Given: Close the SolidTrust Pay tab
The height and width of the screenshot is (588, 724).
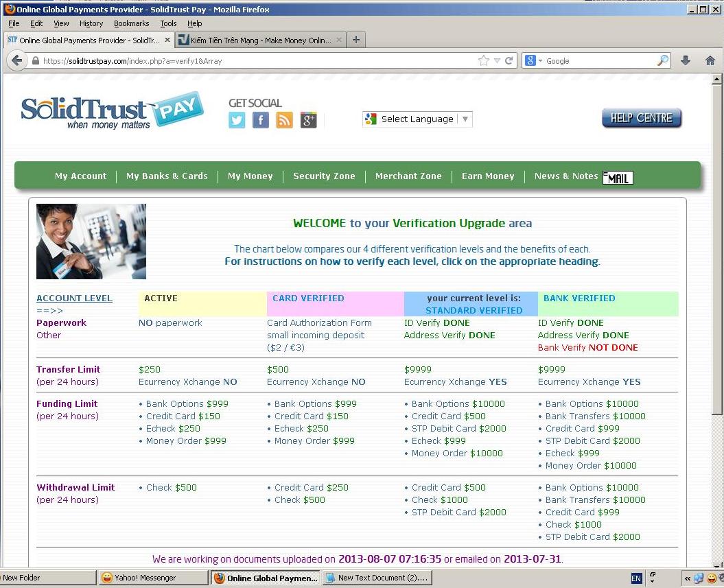Looking at the screenshot, I should click(x=167, y=40).
